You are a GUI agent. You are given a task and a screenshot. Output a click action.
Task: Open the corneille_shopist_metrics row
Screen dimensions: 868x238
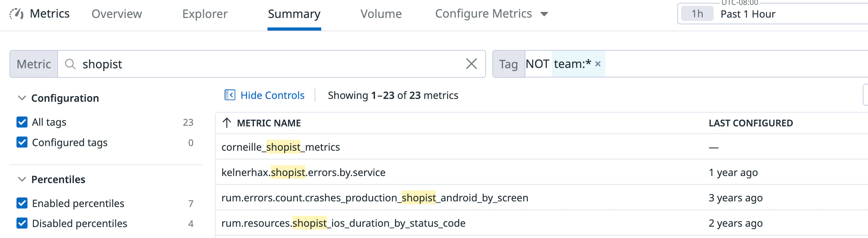pyautogui.click(x=541, y=147)
